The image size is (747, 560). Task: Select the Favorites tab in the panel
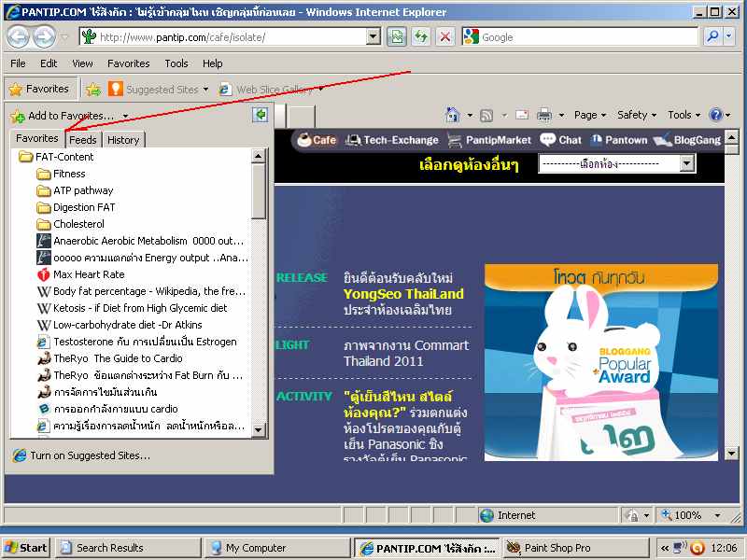(37, 138)
